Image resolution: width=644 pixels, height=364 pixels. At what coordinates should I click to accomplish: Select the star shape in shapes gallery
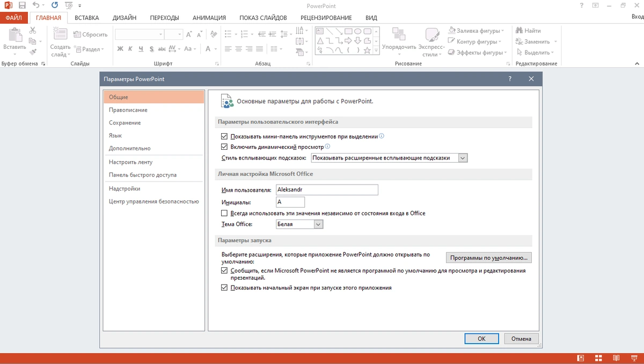click(367, 50)
